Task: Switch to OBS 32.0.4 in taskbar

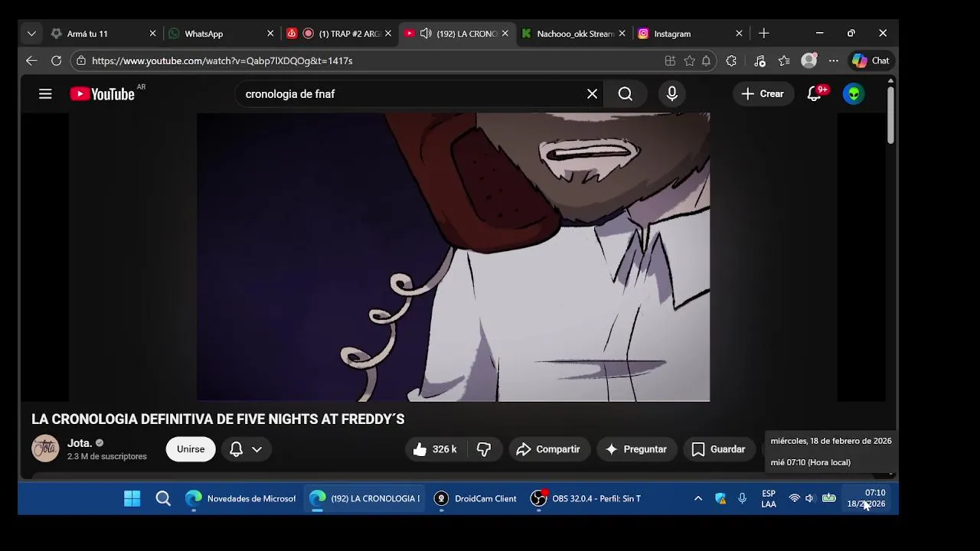Action: point(586,499)
